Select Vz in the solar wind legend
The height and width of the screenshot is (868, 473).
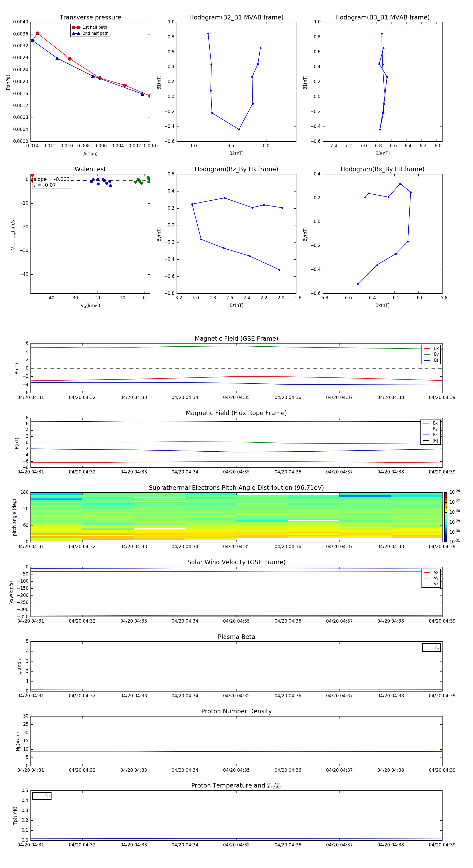[431, 584]
